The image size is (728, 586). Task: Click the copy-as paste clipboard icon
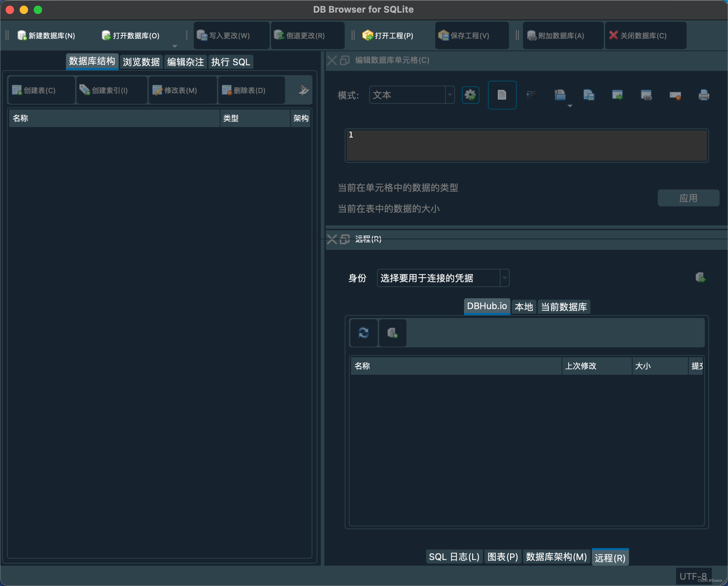(560, 95)
